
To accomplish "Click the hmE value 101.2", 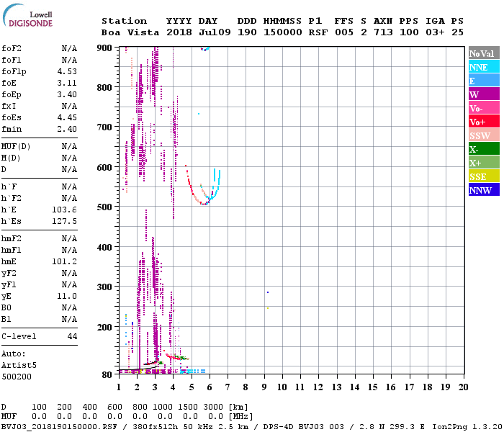I will click(65, 261).
